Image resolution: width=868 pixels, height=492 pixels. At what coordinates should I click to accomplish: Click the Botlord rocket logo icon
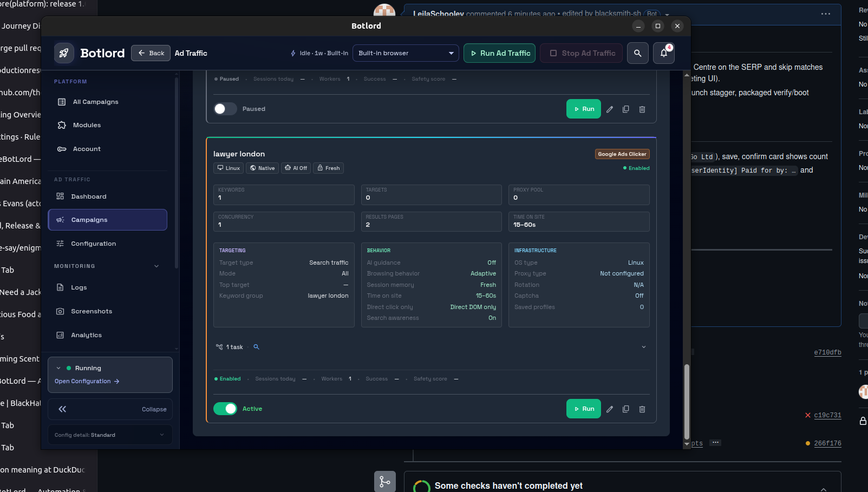pos(64,53)
